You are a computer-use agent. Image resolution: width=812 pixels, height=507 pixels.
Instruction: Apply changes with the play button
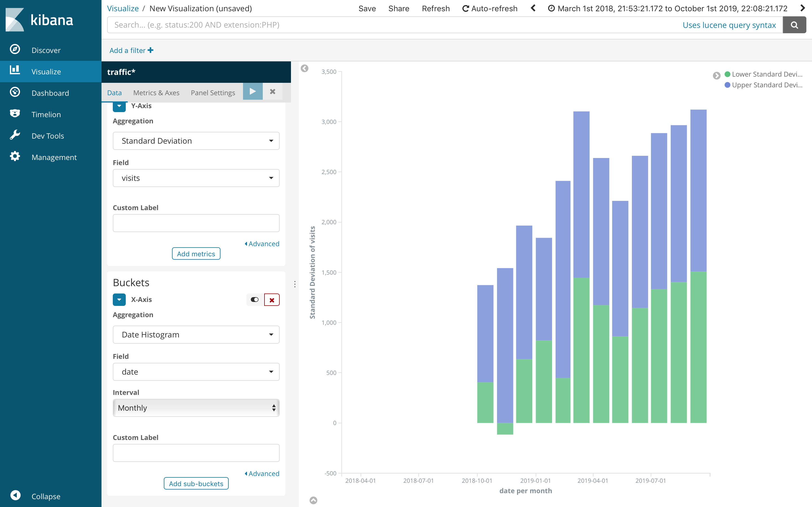(x=253, y=91)
